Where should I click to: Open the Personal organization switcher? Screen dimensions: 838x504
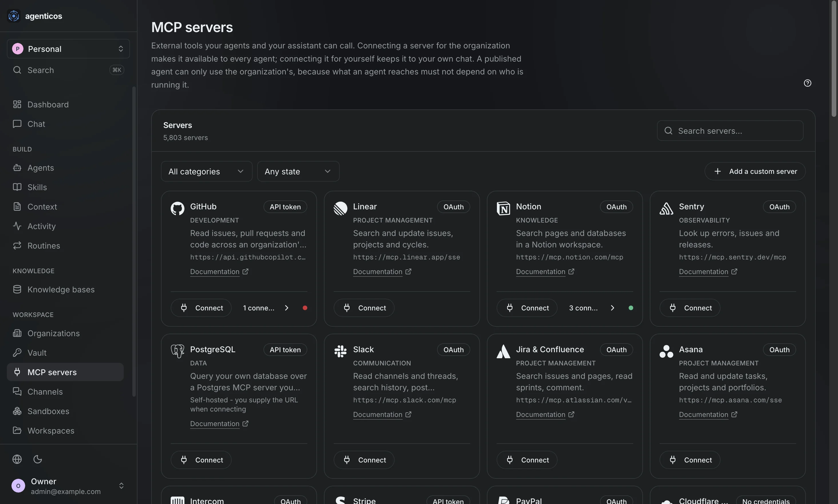click(x=68, y=49)
